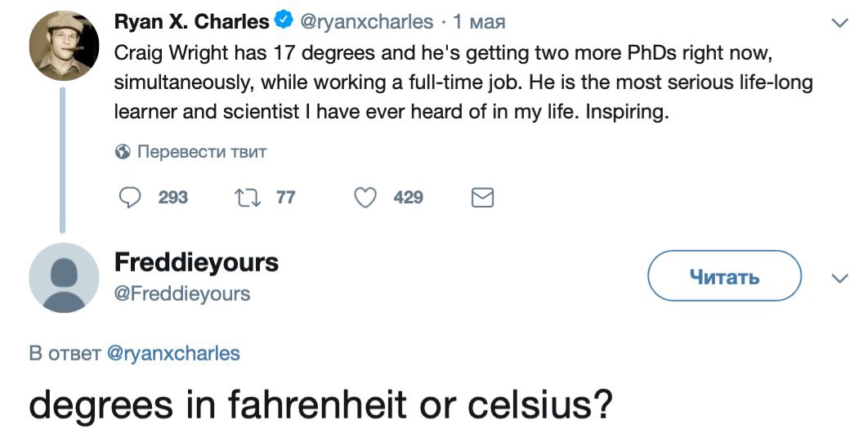Viewport: 868px width, 438px height.
Task: Like the tweet with heart icon
Action: [367, 197]
